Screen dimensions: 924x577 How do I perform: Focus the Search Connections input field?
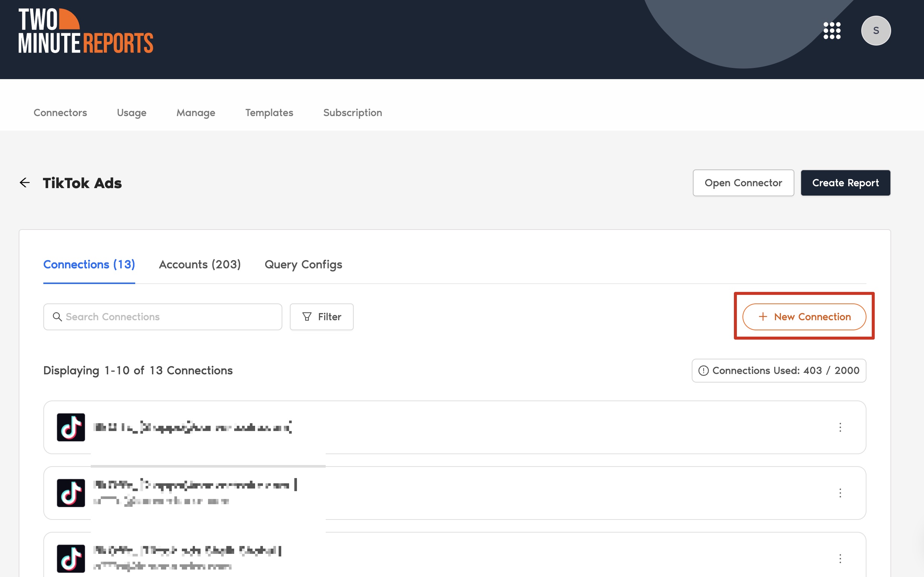tap(163, 317)
